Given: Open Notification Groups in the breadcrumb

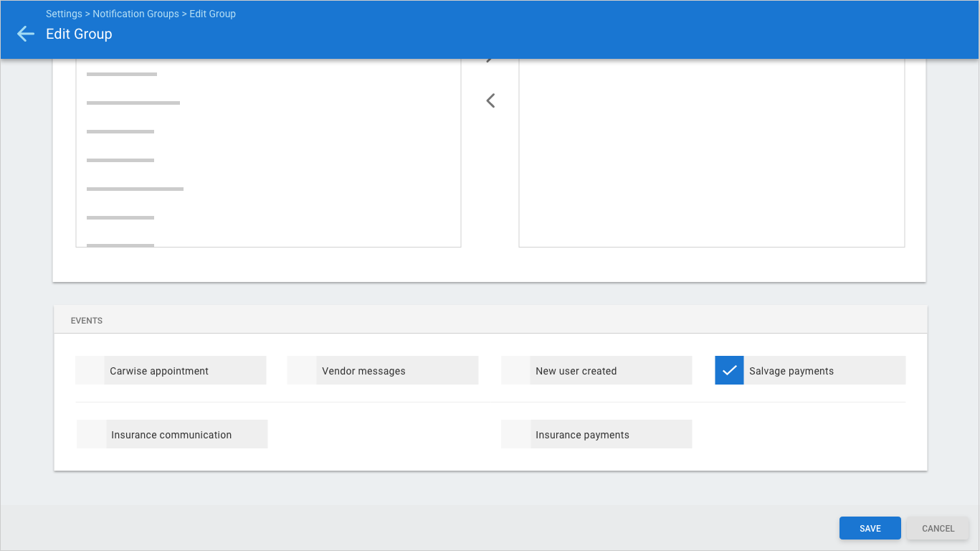Looking at the screenshot, I should coord(135,14).
